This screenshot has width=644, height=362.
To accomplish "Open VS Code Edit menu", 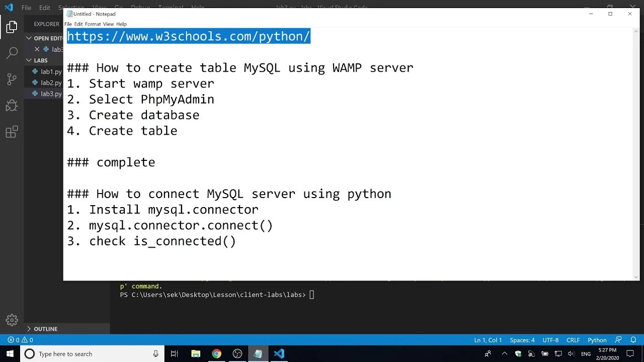I will [x=45, y=8].
